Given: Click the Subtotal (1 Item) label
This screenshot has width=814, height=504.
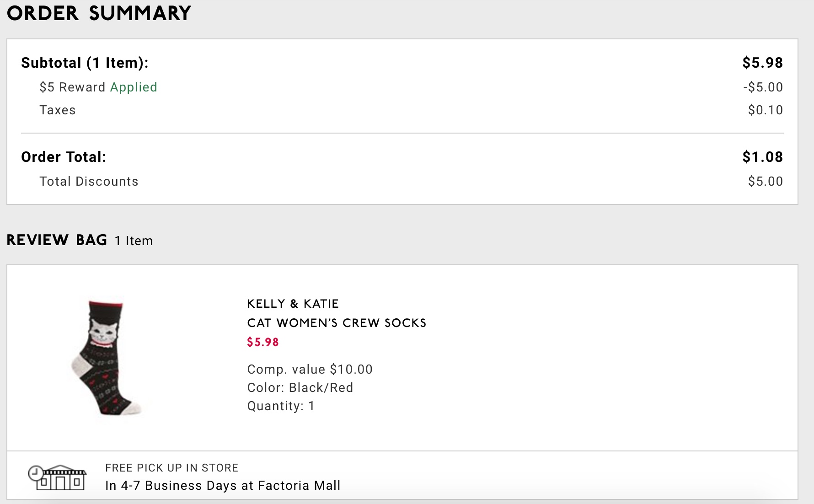Looking at the screenshot, I should click(85, 63).
